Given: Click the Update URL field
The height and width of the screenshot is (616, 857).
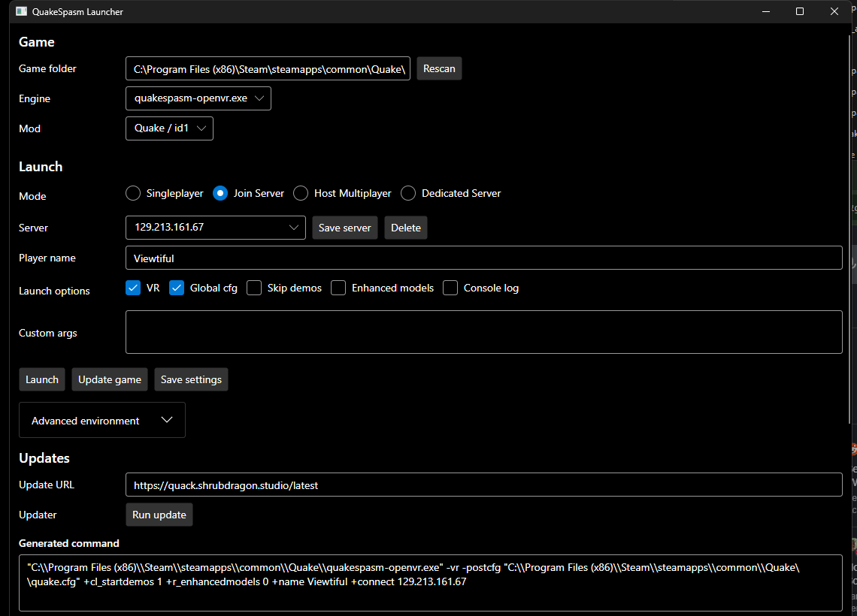Looking at the screenshot, I should 483,485.
